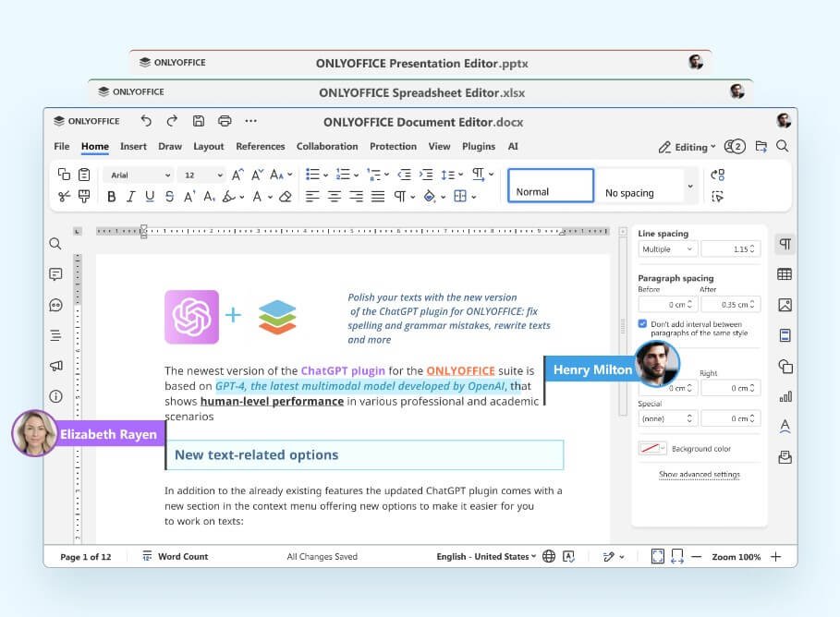Image resolution: width=840 pixels, height=617 pixels.
Task: Click the Print icon in title bar
Action: (224, 121)
